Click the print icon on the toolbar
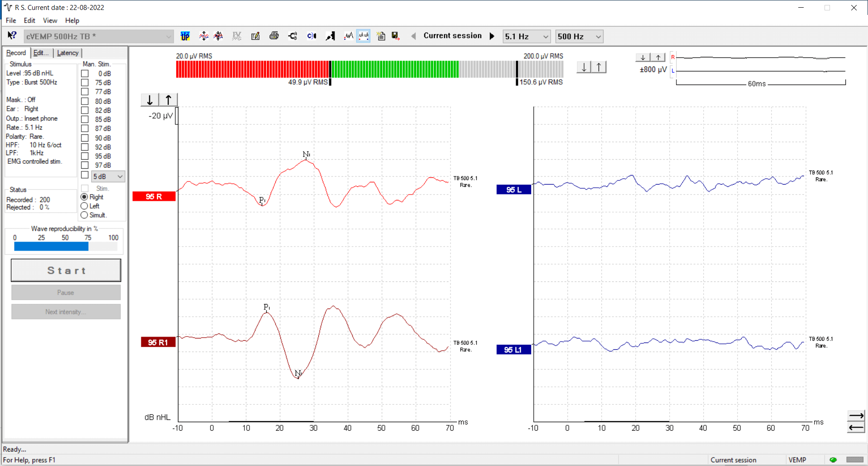The width and height of the screenshot is (868, 466). (x=274, y=36)
